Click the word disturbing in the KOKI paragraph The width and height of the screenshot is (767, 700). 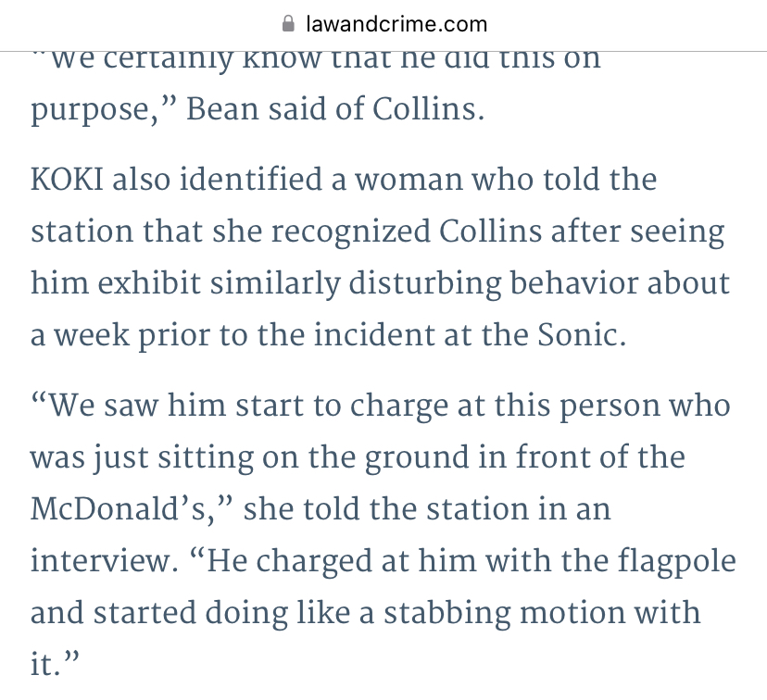click(424, 284)
